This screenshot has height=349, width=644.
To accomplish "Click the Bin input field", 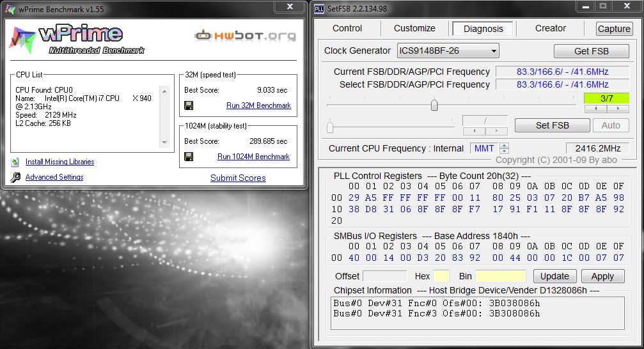I will pos(500,276).
